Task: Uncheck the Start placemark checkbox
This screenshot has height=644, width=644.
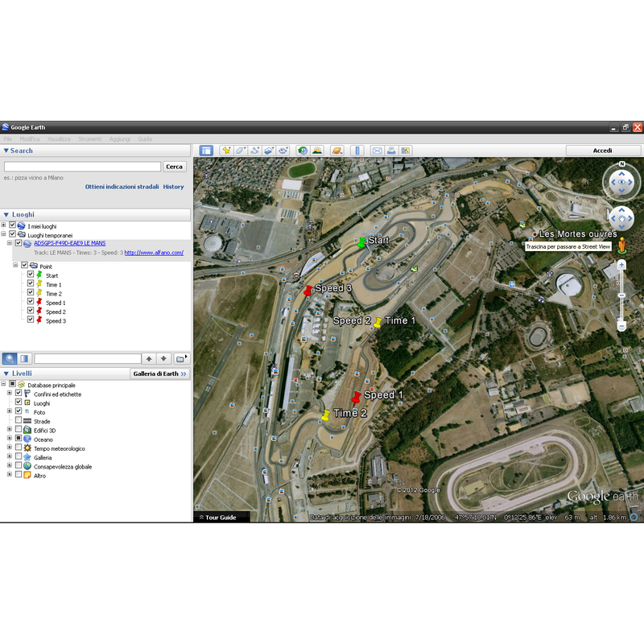Action: [x=31, y=274]
